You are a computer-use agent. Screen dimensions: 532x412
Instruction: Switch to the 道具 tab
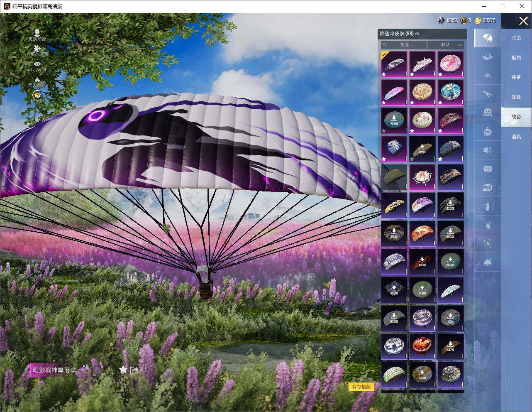pyautogui.click(x=516, y=137)
